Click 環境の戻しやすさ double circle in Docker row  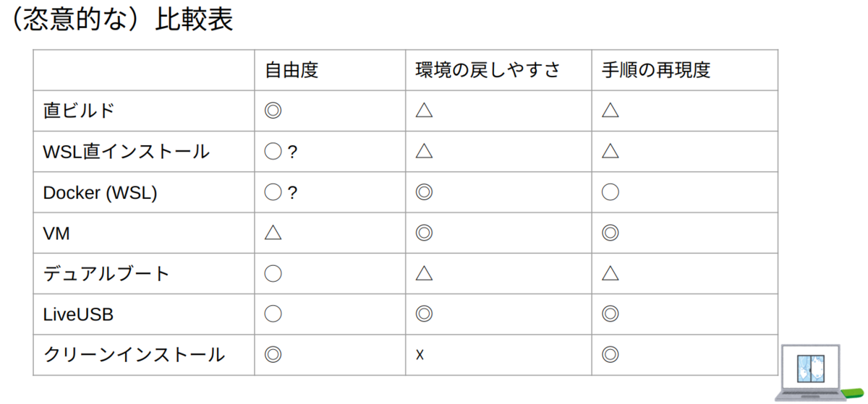(424, 192)
